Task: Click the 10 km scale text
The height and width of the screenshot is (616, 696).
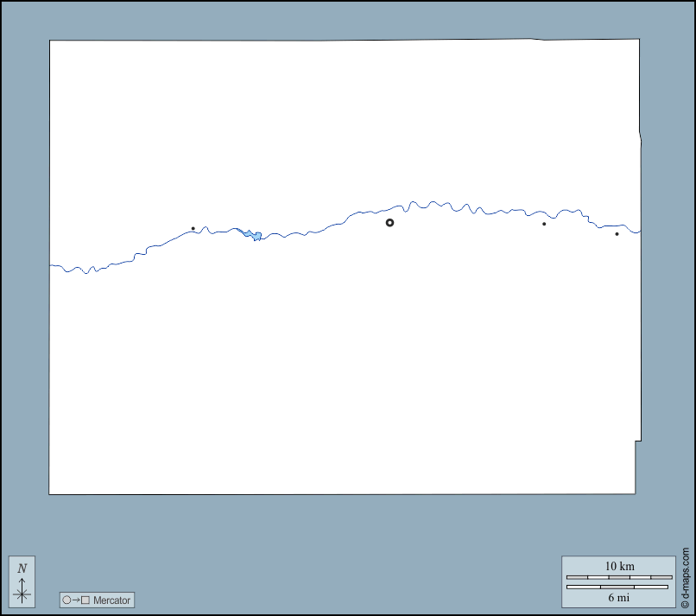Action: 620,566
